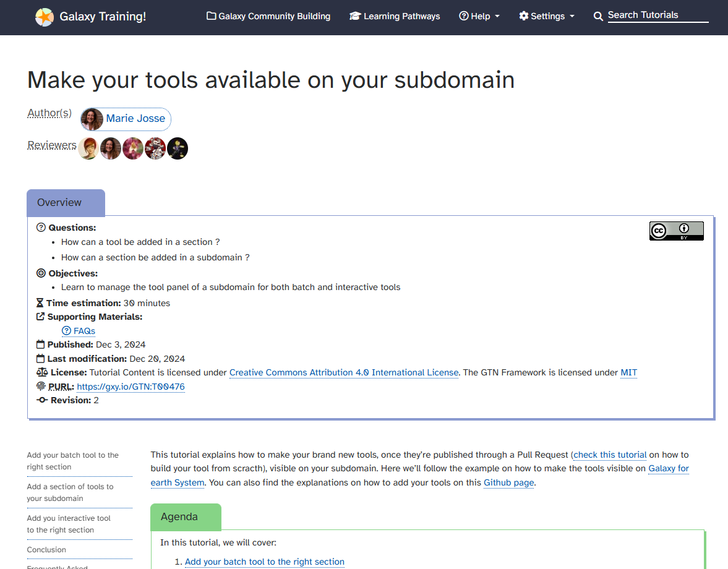Viewport: 728px width, 569px height.
Task: Click the second reviewer avatar
Action: [111, 148]
